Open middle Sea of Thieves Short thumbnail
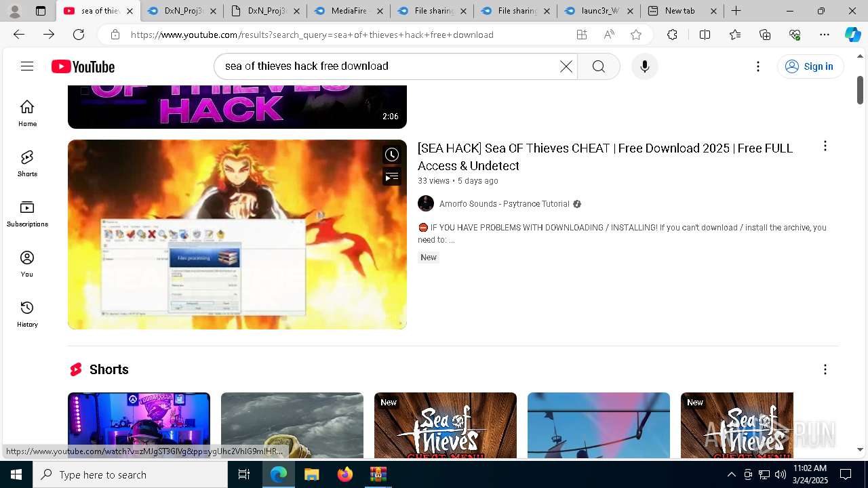 pyautogui.click(x=446, y=425)
